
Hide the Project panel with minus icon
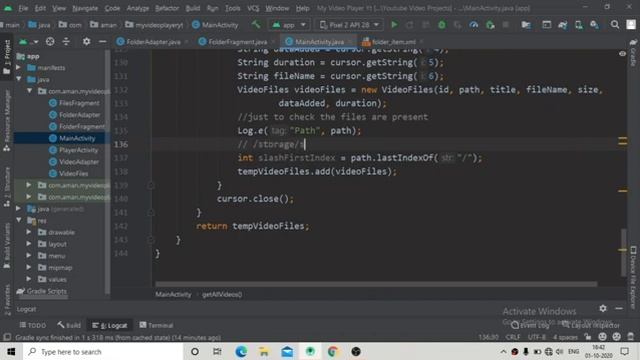tap(102, 42)
